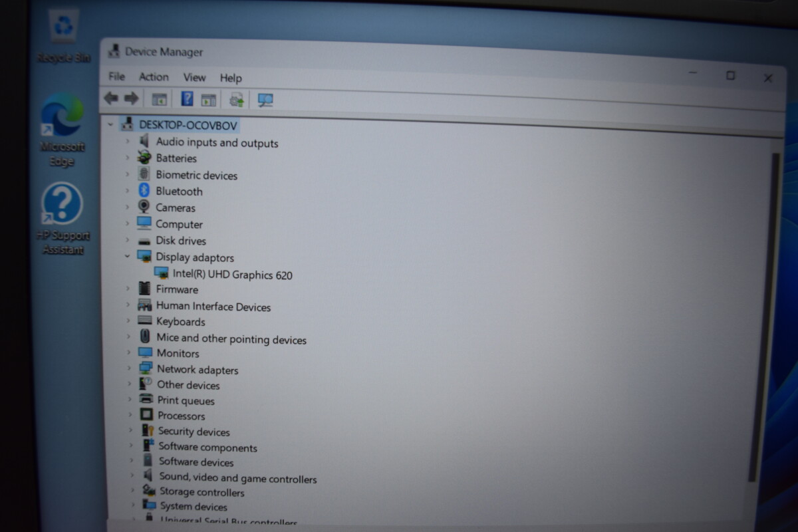798x532 pixels.
Task: Click the Human Interface Devices icon
Action: tap(145, 306)
